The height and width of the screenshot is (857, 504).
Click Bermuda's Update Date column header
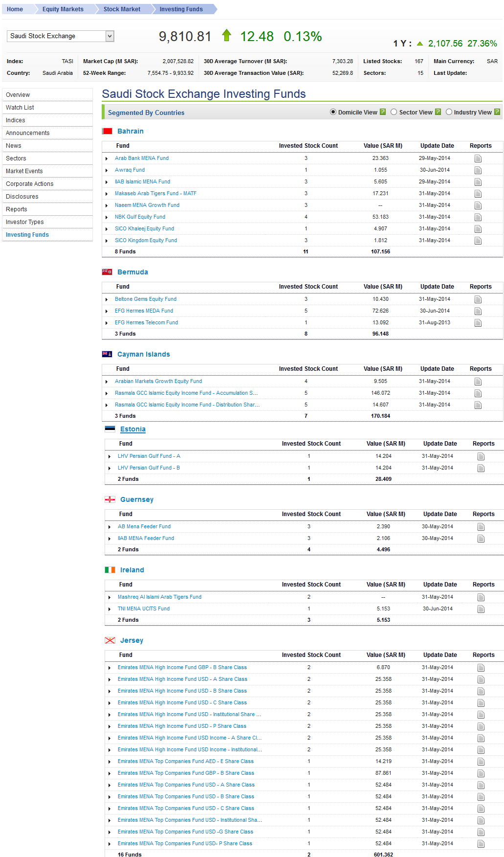(x=437, y=287)
